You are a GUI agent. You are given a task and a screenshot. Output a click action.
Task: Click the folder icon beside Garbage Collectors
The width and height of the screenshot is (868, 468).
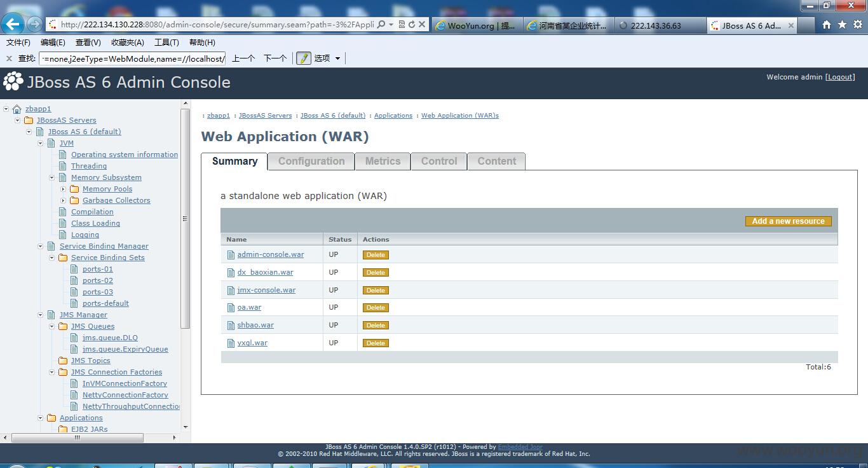74,201
